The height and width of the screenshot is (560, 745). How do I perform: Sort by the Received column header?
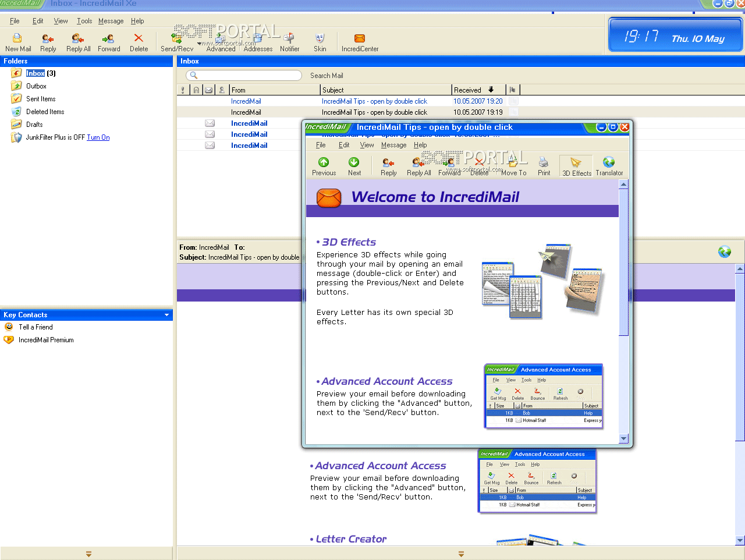[478, 90]
